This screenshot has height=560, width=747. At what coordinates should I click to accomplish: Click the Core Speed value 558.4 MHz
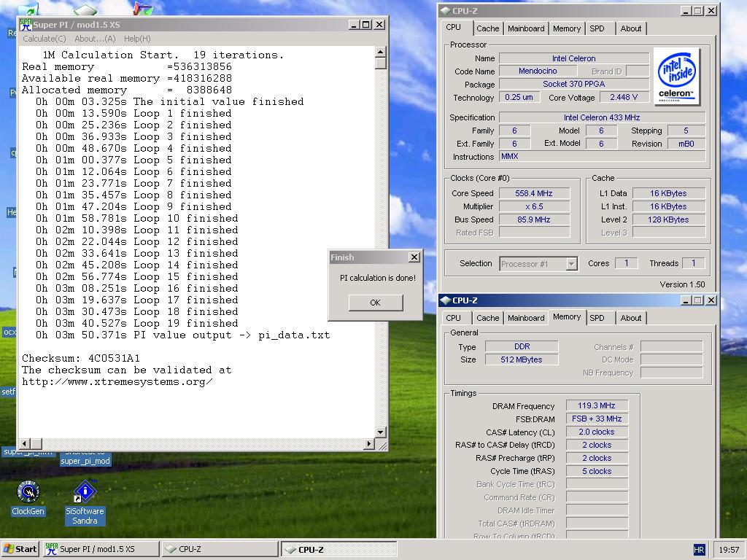tap(533, 193)
